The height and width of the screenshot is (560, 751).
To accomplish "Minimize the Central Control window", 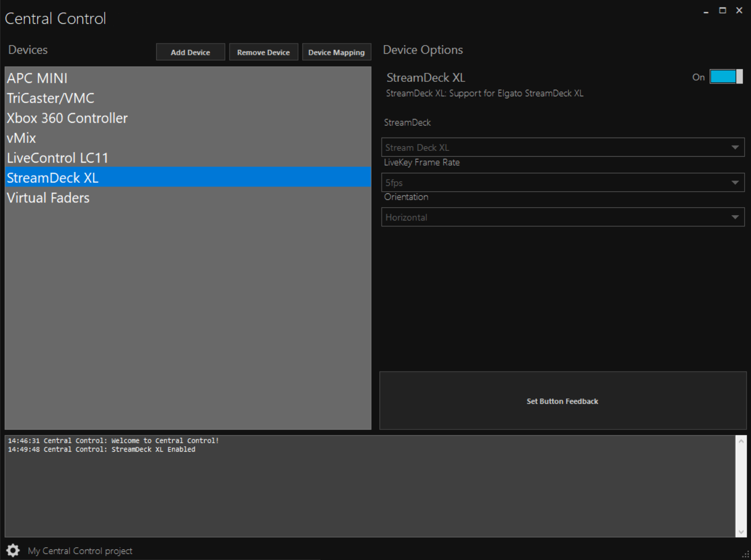I will [706, 11].
